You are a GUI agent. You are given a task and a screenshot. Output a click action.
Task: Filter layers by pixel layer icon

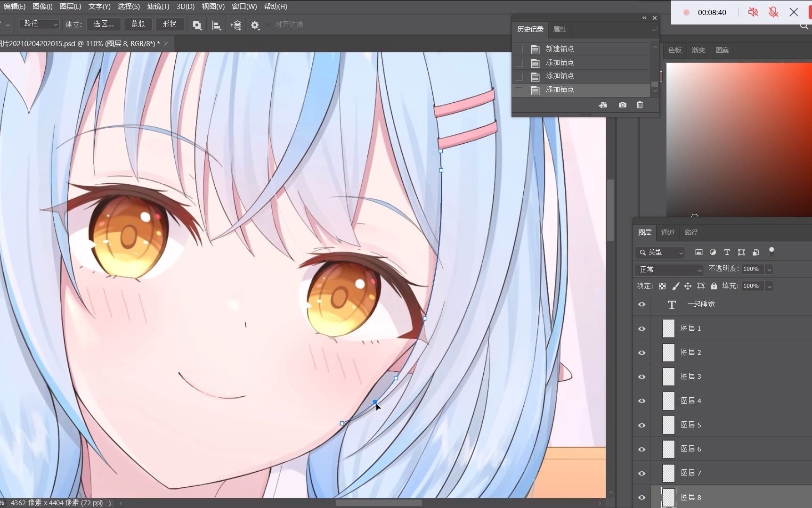tap(698, 252)
